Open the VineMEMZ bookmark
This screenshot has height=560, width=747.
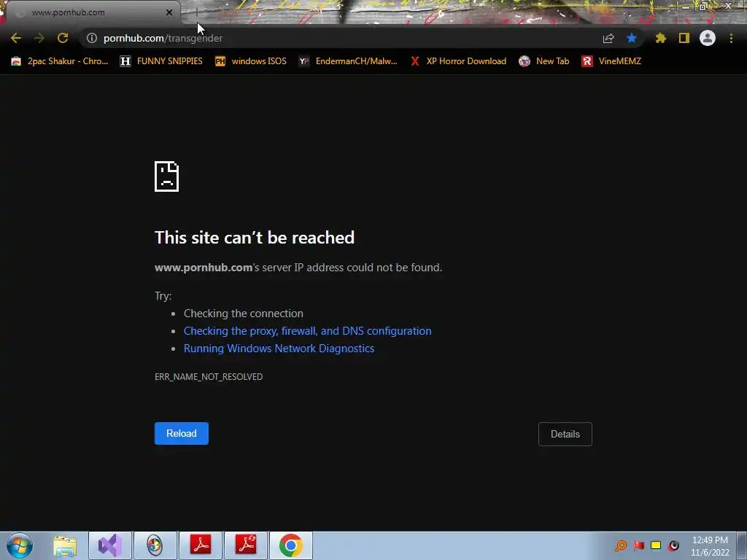pos(612,61)
